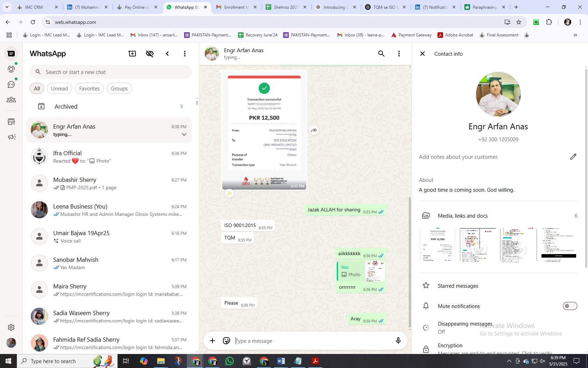588x368 pixels.
Task: Toggle the privacy eye-slash icon
Action: tap(150, 54)
